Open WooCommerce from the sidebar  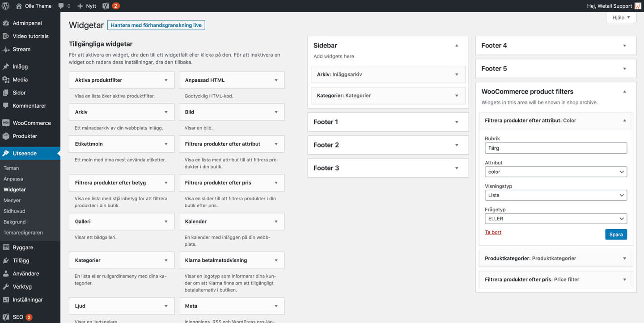coord(31,123)
